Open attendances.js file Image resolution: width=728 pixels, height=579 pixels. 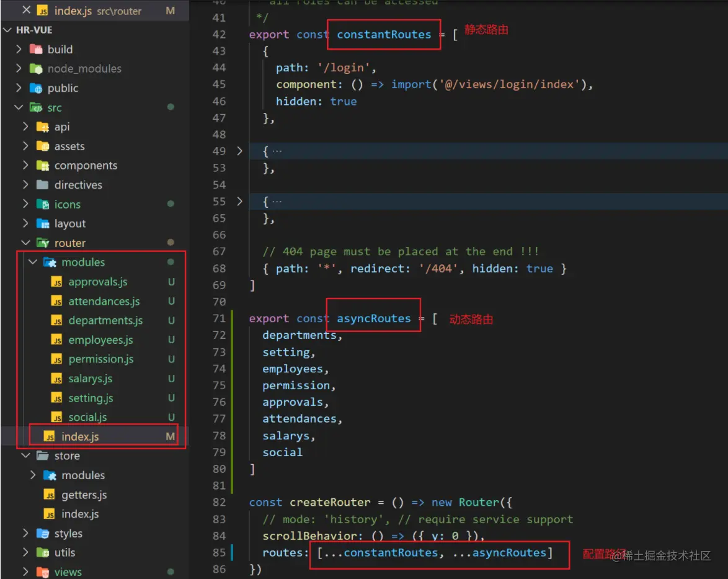tap(104, 301)
